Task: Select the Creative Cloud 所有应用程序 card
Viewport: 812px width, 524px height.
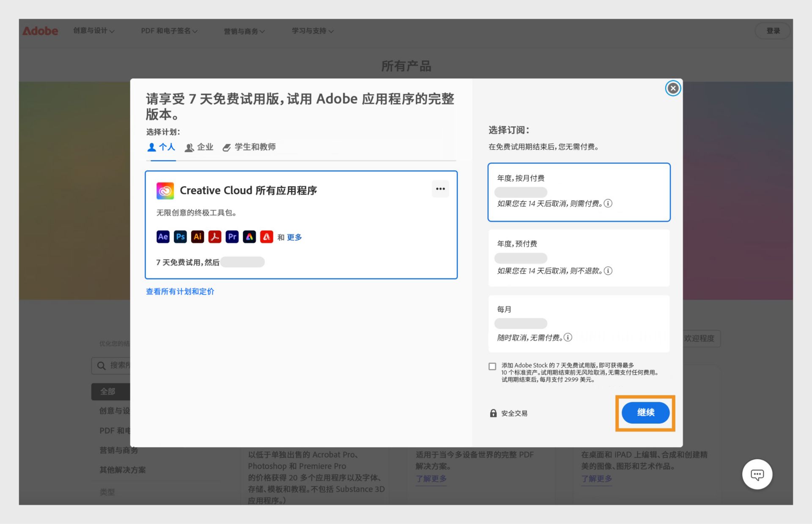Action: (301, 225)
